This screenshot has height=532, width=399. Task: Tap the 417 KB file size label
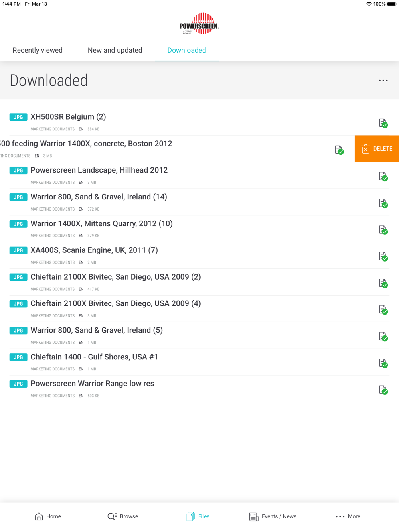[x=93, y=290]
